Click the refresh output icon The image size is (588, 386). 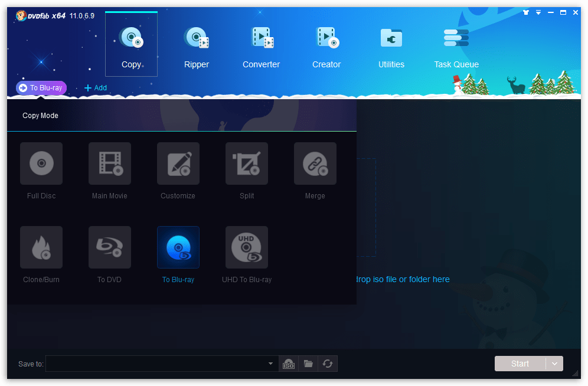328,364
